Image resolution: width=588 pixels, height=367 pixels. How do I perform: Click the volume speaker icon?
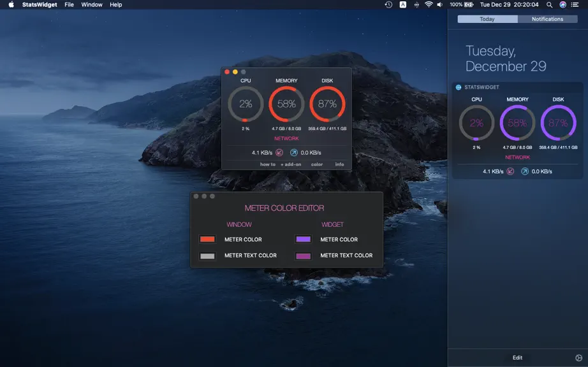(x=440, y=4)
